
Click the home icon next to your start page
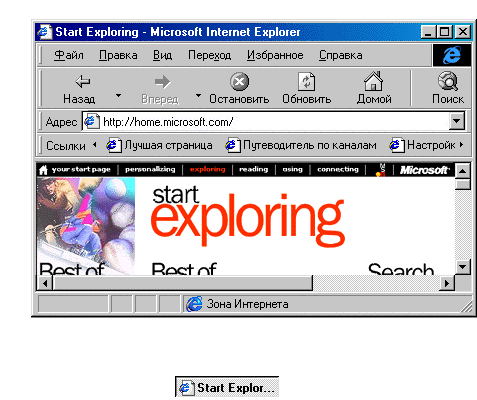pyautogui.click(x=43, y=170)
